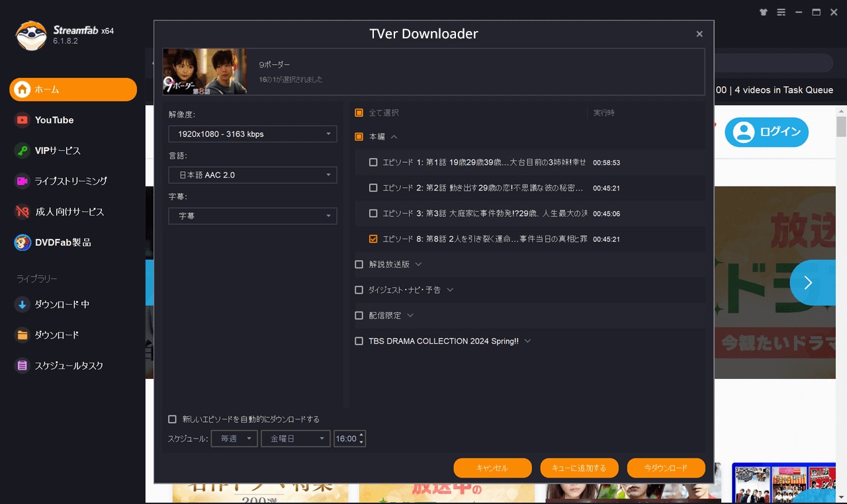
Task: Click the 今ダウンロード button
Action: click(x=666, y=468)
